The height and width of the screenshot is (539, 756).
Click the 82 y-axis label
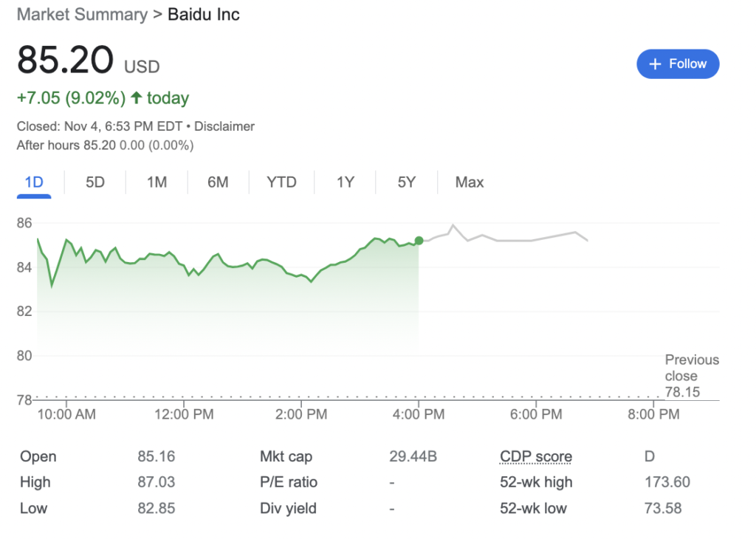(x=24, y=312)
